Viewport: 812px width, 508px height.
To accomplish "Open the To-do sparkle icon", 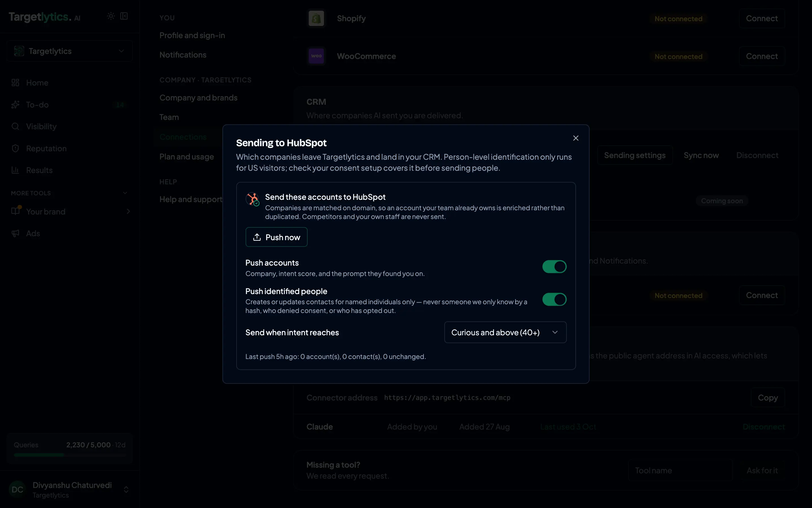I will click(x=16, y=105).
